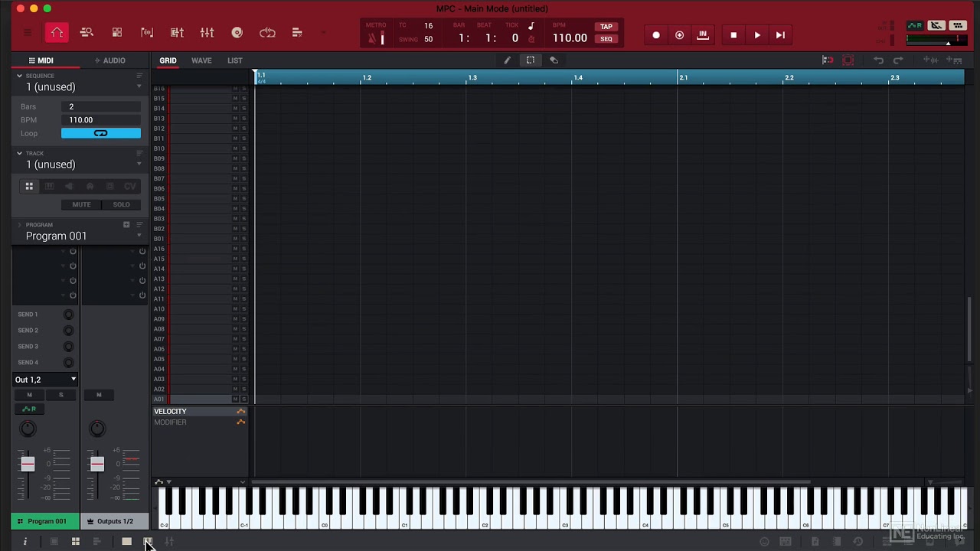Select the Program 001 channel strip
The width and height of the screenshot is (980, 551).
45,521
